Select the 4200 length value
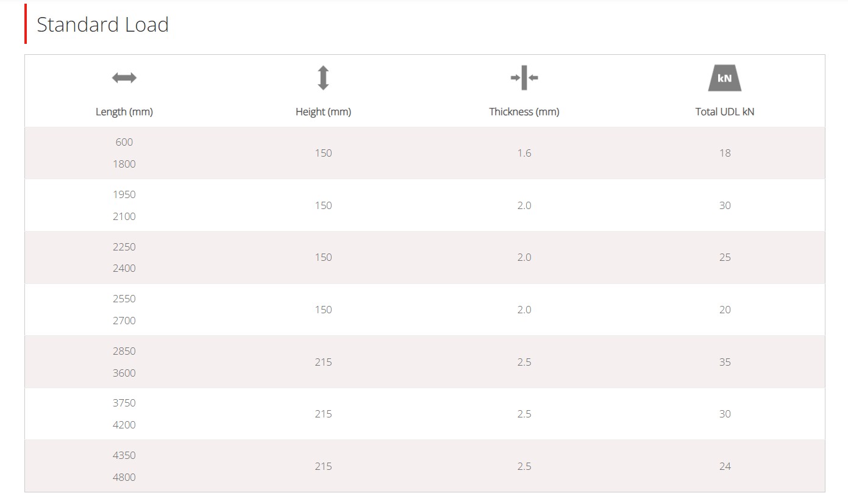 pyautogui.click(x=124, y=425)
